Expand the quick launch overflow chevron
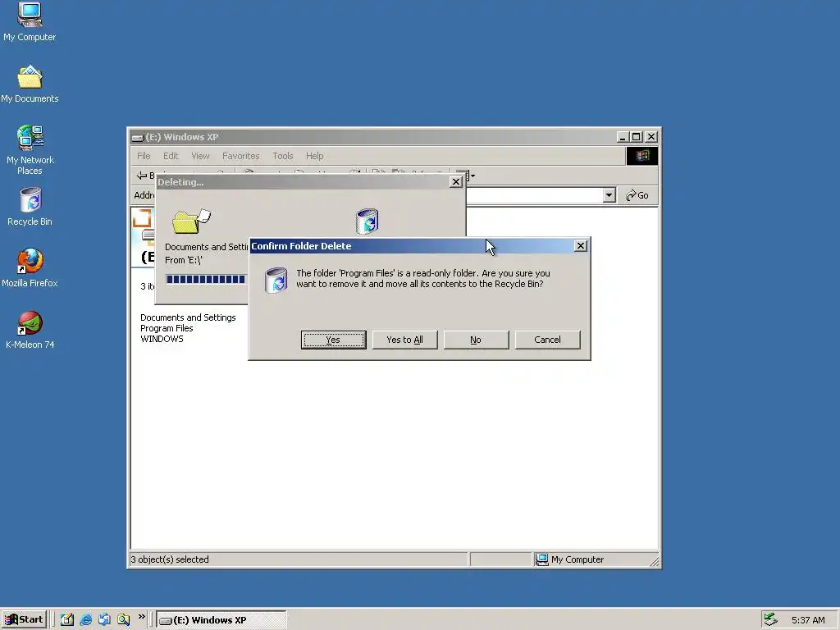This screenshot has height=630, width=840. [x=141, y=617]
